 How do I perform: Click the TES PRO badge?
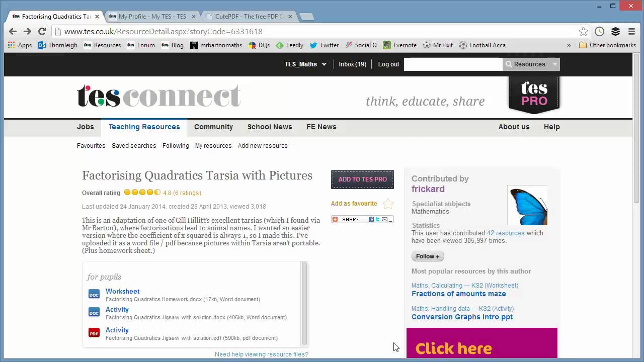pyautogui.click(x=534, y=95)
